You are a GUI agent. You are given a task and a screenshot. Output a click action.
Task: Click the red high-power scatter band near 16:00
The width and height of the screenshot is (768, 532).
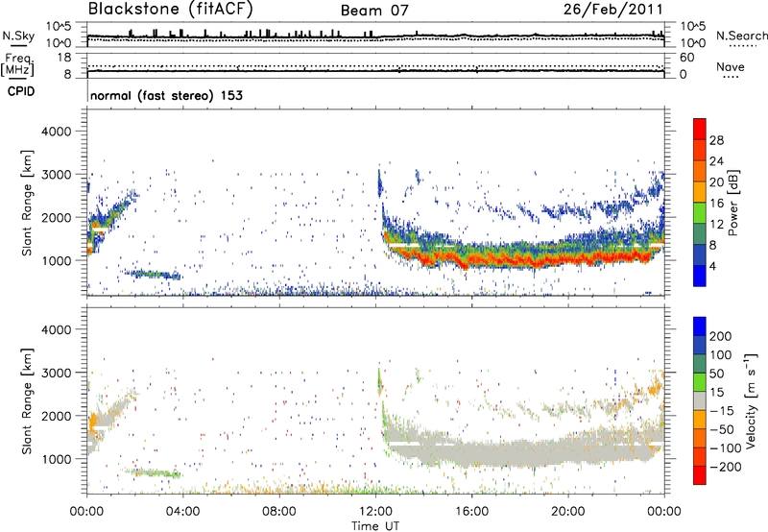click(472, 260)
